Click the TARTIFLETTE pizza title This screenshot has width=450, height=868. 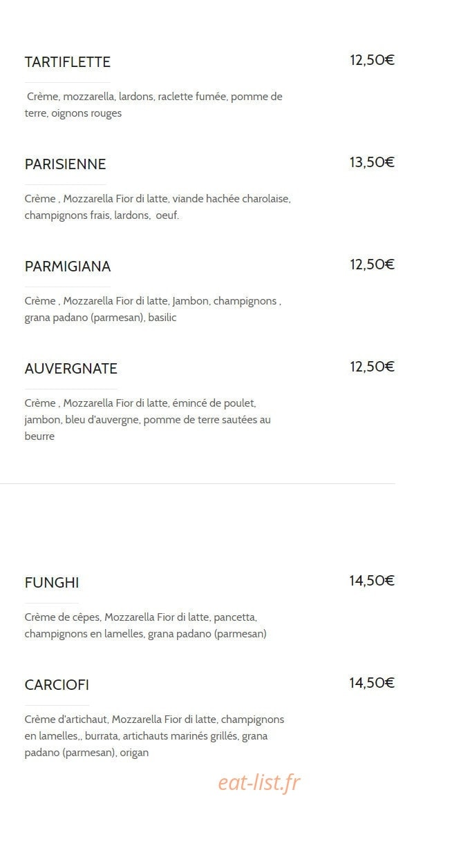[68, 62]
